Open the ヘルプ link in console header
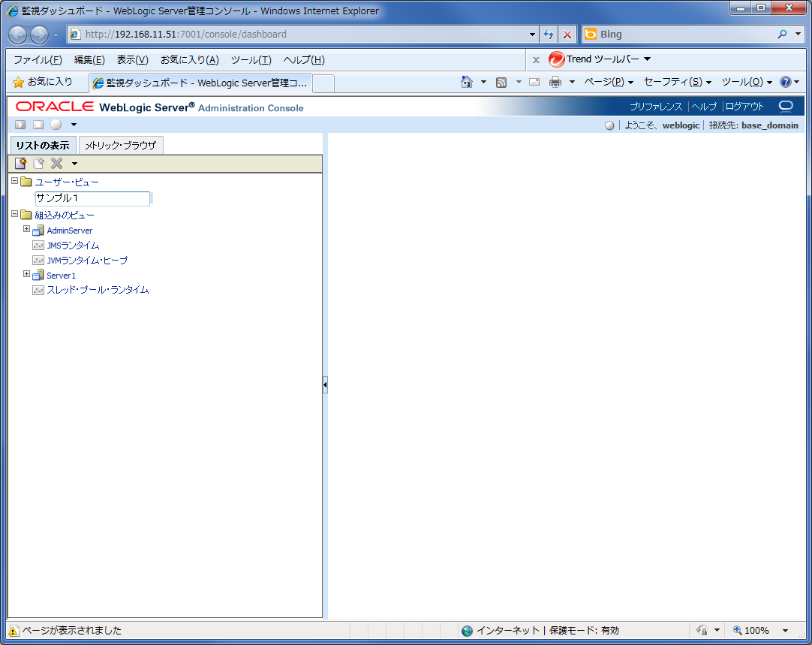Screen dimensions: 812x645 [704, 107]
